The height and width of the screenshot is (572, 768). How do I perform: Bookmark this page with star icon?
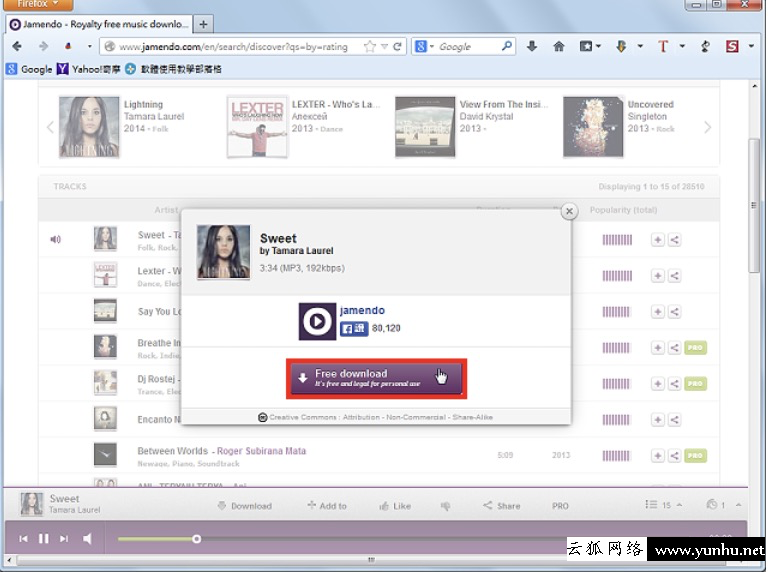(370, 47)
